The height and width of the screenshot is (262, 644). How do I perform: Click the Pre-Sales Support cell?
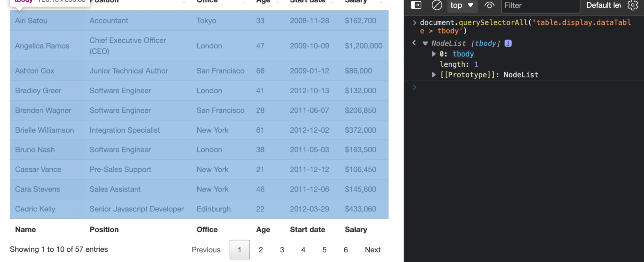(138, 170)
